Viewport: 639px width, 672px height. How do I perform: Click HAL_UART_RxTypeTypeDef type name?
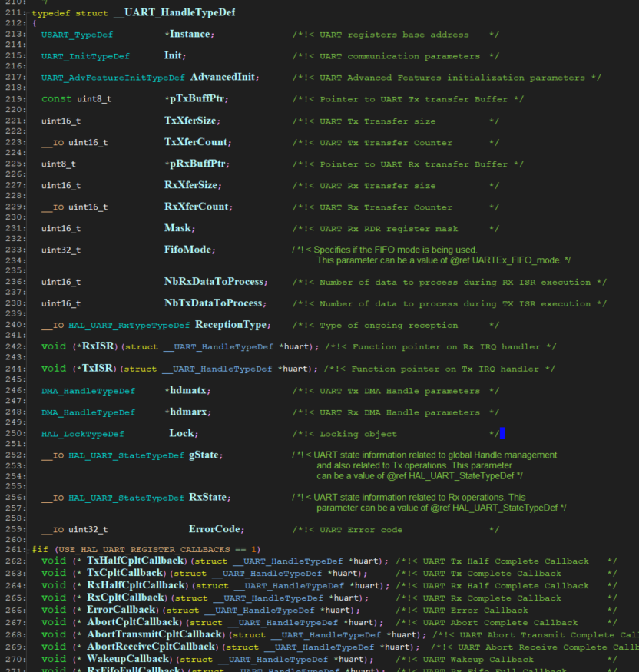(129, 326)
